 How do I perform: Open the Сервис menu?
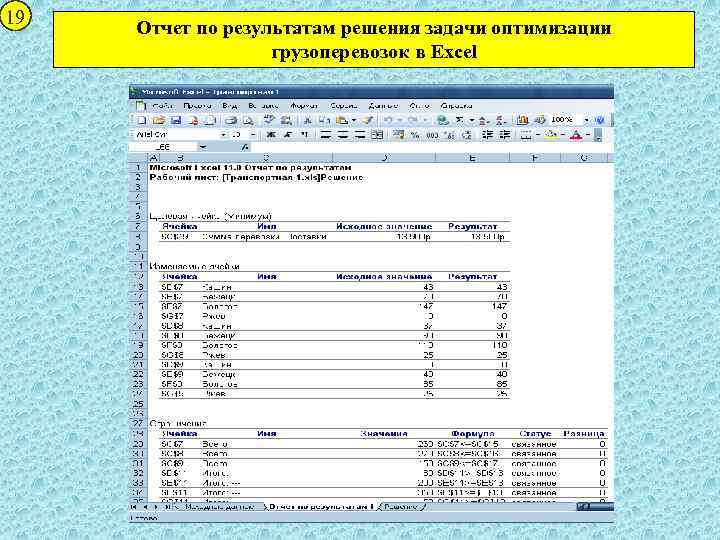343,106
